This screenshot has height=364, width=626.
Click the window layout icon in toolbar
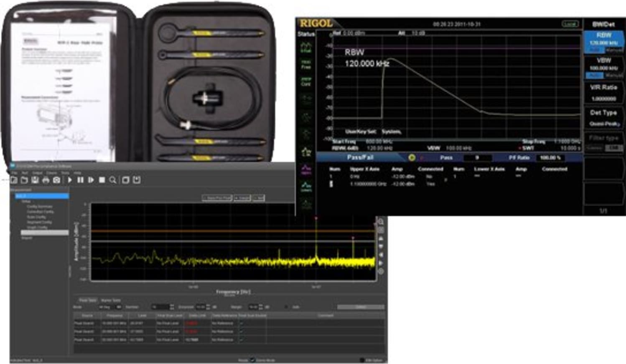click(x=125, y=180)
